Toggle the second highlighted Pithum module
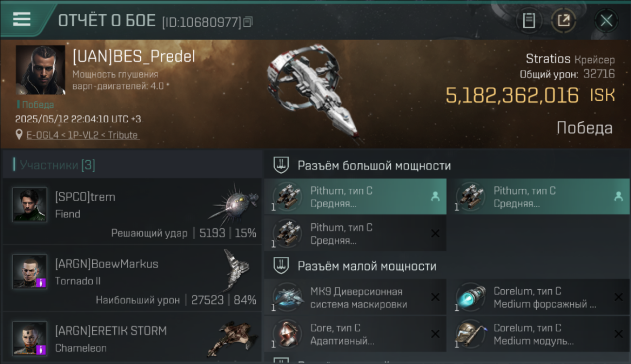The image size is (631, 364). 538,197
